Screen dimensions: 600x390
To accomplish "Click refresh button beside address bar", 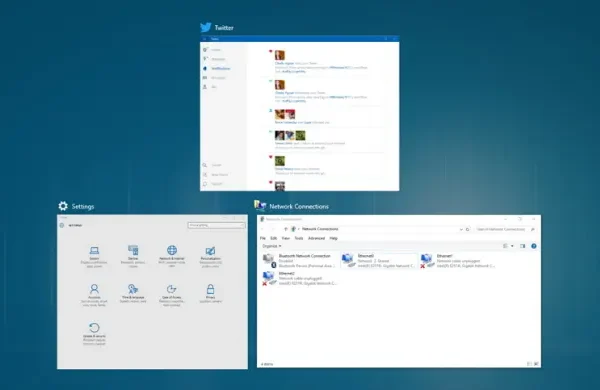I will pyautogui.click(x=467, y=229).
